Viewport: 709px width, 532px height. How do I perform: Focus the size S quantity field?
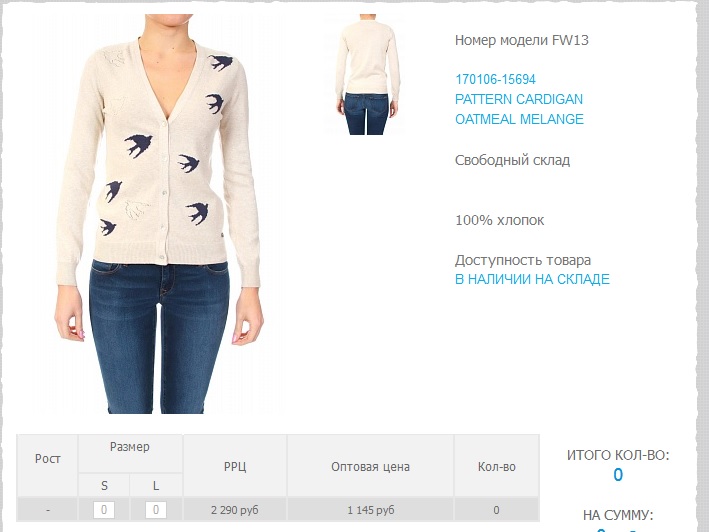(104, 510)
